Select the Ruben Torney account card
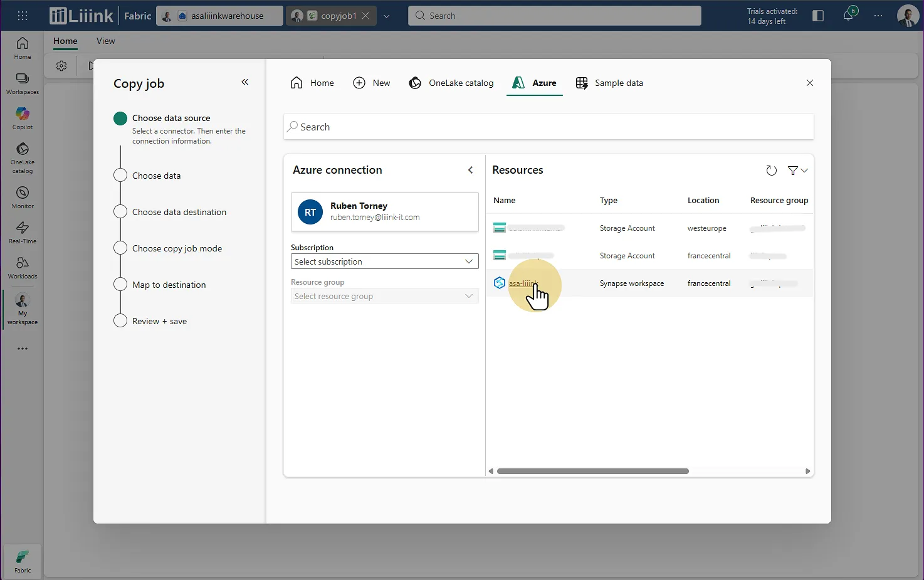This screenshot has width=924, height=580. [384, 212]
